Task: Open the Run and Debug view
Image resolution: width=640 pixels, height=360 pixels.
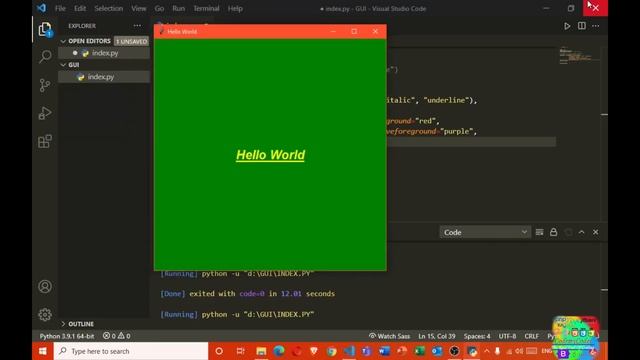Action: pyautogui.click(x=45, y=113)
